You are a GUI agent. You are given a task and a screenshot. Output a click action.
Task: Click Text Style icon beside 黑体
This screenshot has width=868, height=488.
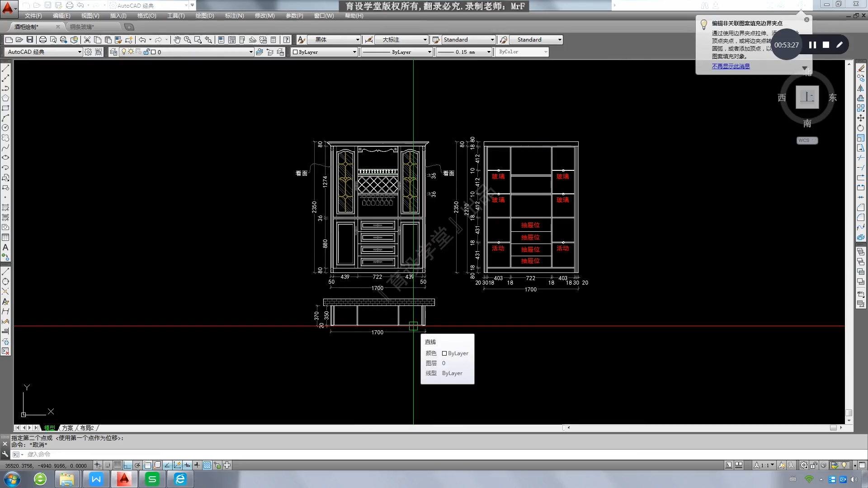point(302,40)
